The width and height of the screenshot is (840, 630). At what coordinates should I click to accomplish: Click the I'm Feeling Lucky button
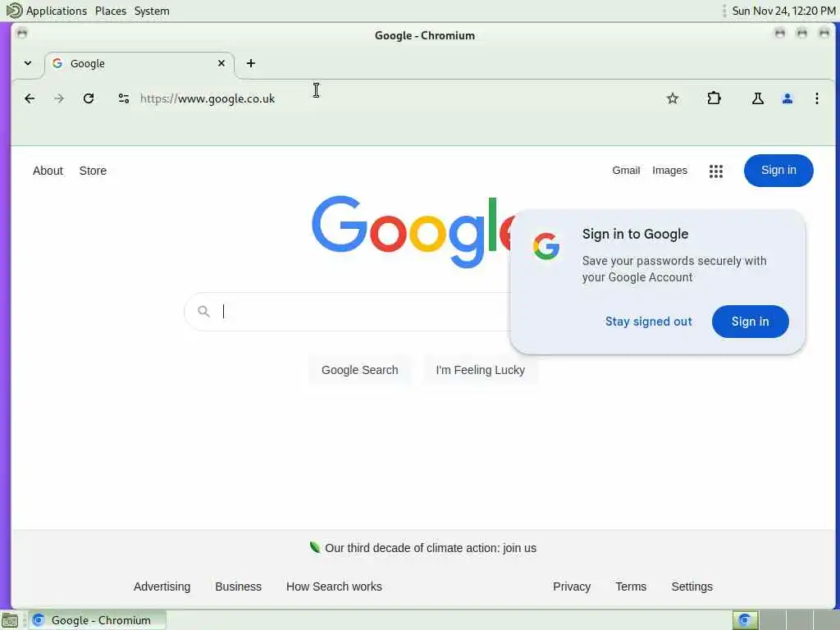[x=480, y=370]
